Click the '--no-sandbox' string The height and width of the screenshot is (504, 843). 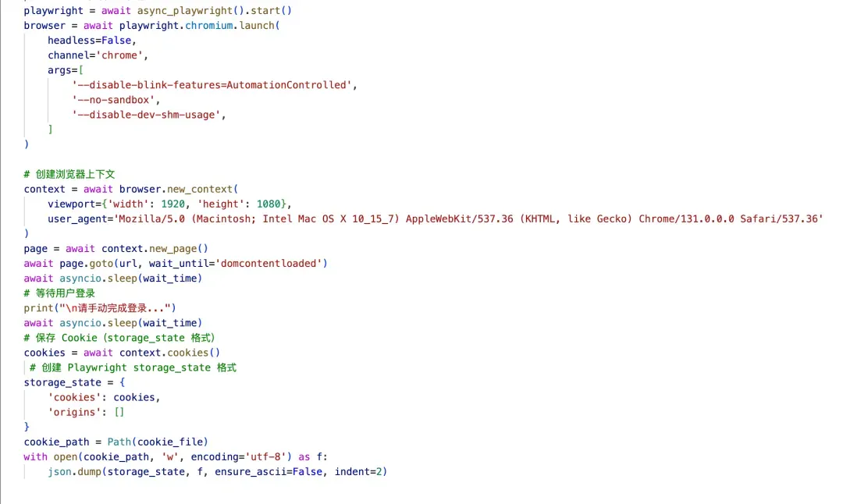113,100
